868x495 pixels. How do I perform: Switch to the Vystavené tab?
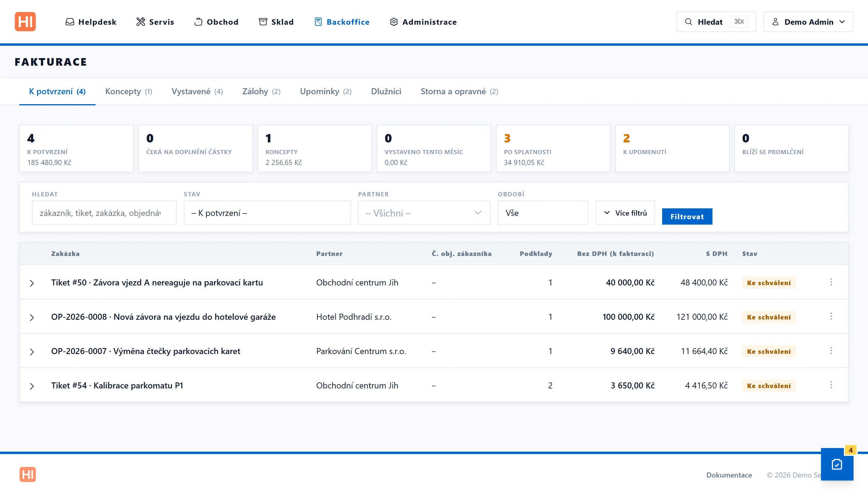[x=197, y=92]
